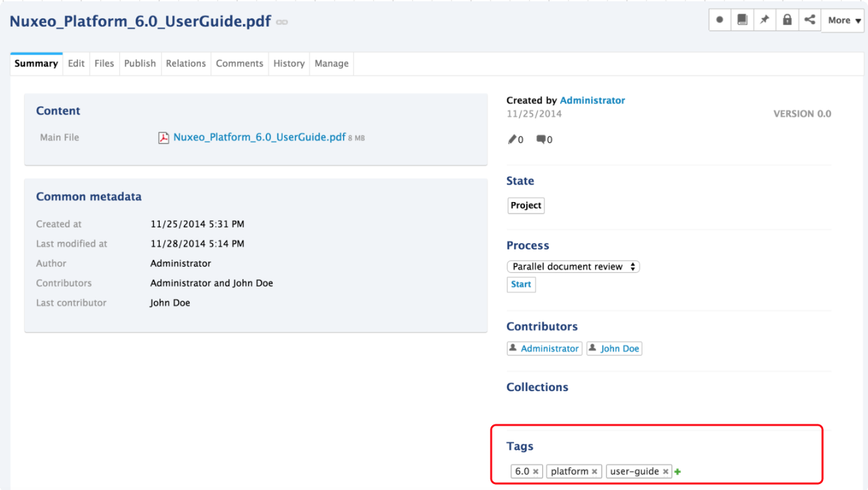Lock the document with the padlock icon
Viewport: 868px width, 490px height.
pyautogui.click(x=787, y=20)
